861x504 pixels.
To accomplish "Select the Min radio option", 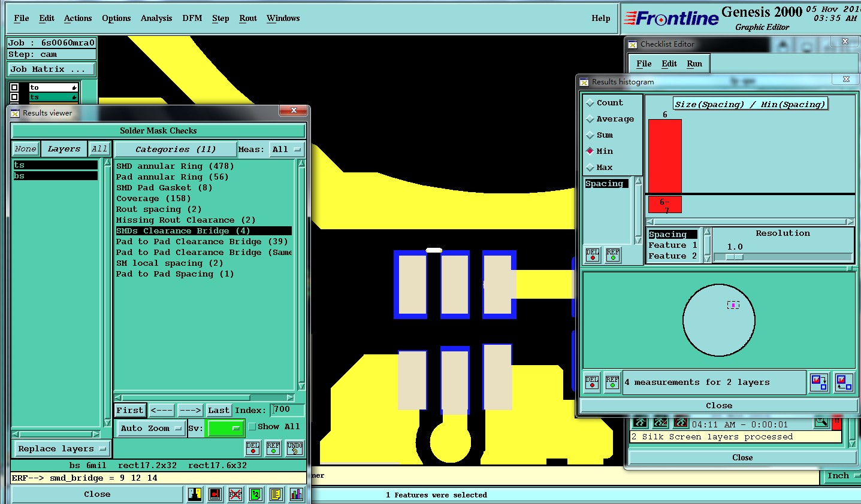I will [x=590, y=151].
